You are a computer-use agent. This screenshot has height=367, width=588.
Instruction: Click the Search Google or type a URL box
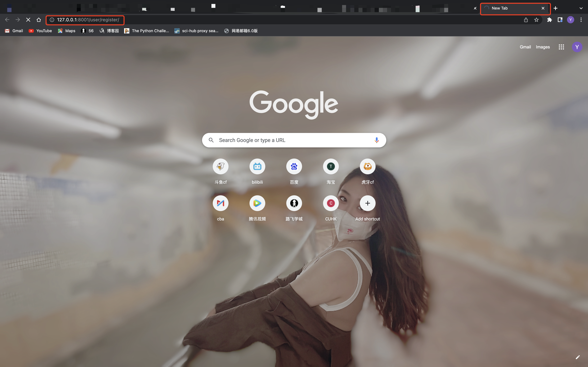point(294,140)
